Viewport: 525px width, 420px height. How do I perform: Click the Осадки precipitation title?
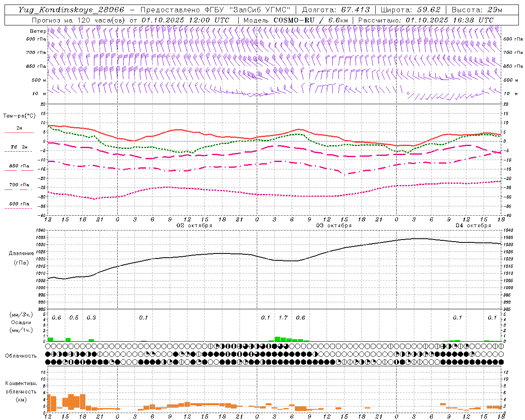click(21, 322)
